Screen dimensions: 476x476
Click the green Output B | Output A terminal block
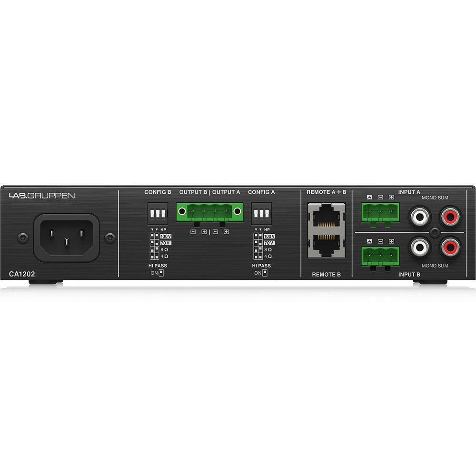click(x=209, y=212)
